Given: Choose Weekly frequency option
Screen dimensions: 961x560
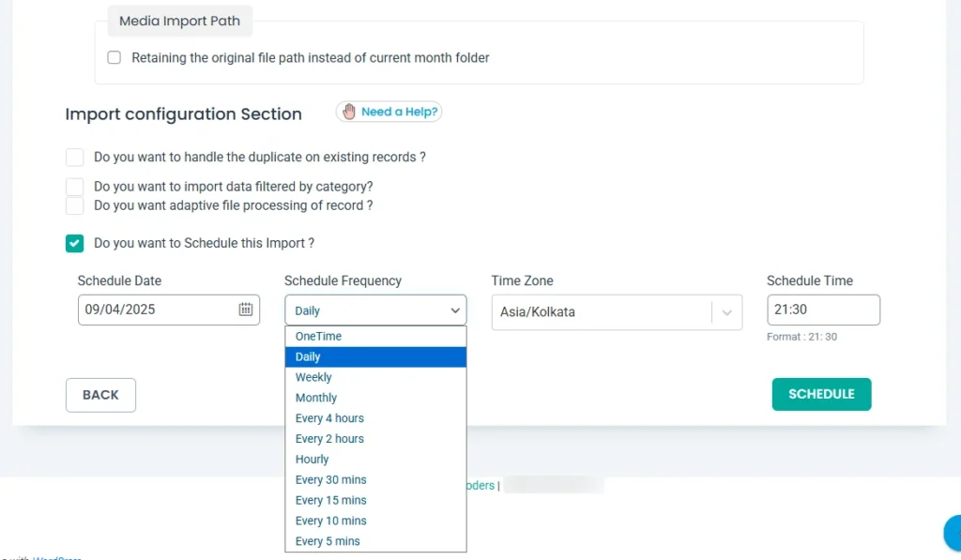Looking at the screenshot, I should [314, 377].
